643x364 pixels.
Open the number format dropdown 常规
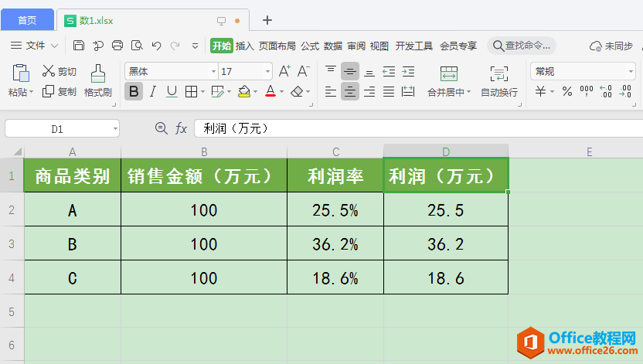[x=631, y=71]
